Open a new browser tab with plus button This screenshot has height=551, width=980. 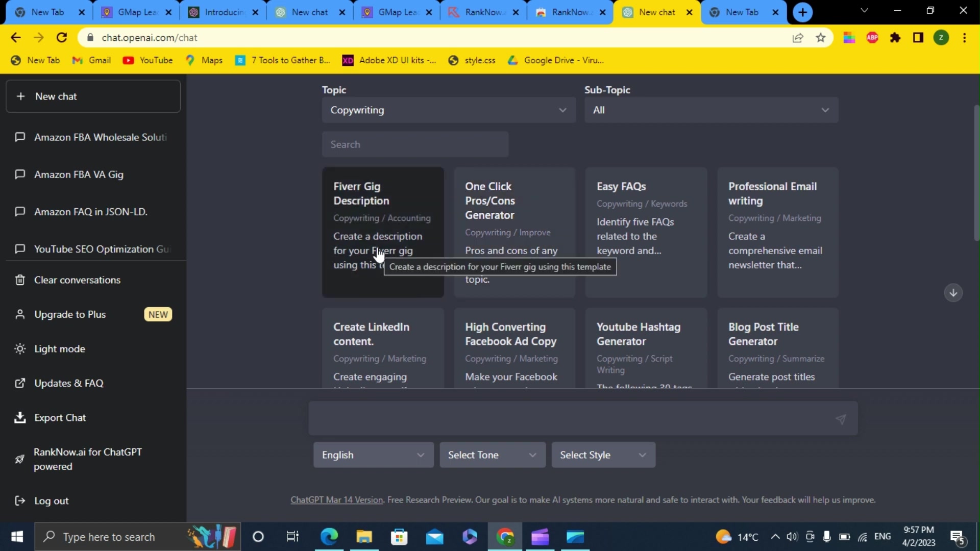[x=803, y=12]
